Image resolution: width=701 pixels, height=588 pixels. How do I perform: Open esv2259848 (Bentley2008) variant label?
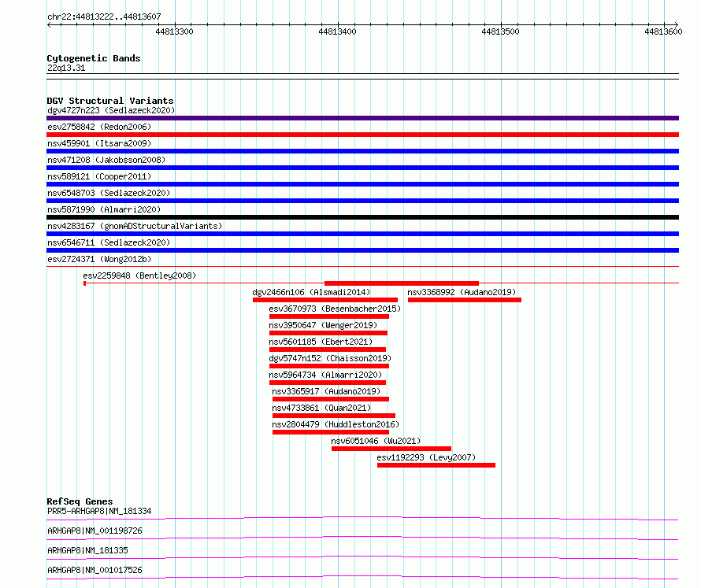[x=139, y=276]
